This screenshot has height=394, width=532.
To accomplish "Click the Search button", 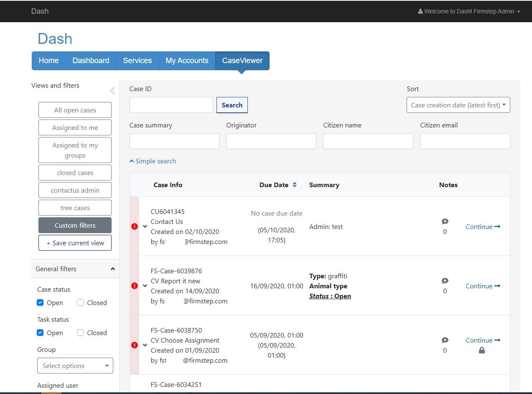I will [x=232, y=105].
